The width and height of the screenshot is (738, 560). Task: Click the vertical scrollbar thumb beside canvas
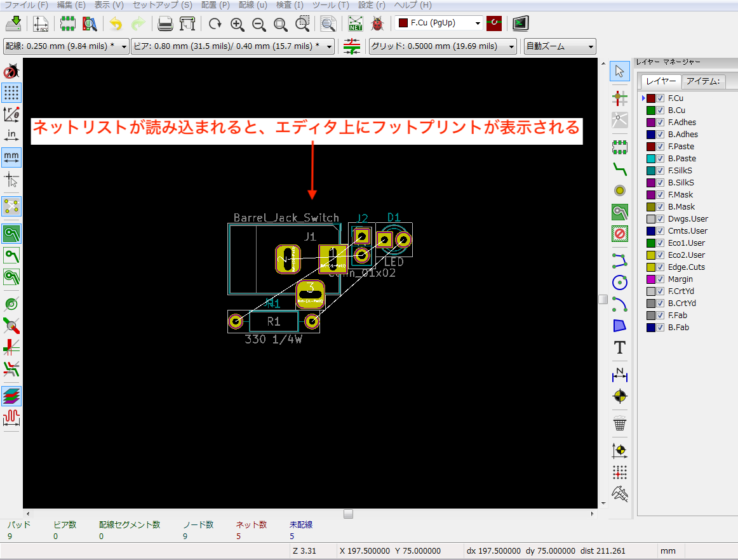pos(603,299)
